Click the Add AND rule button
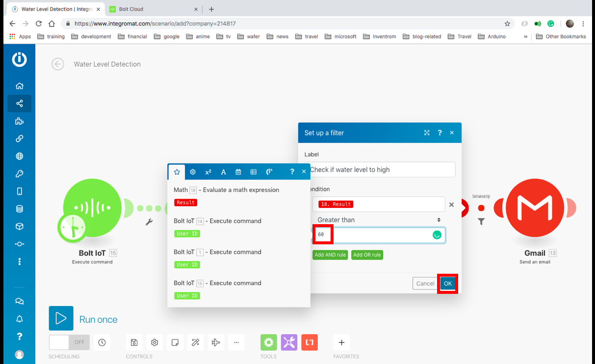The image size is (595, 364). click(x=330, y=255)
